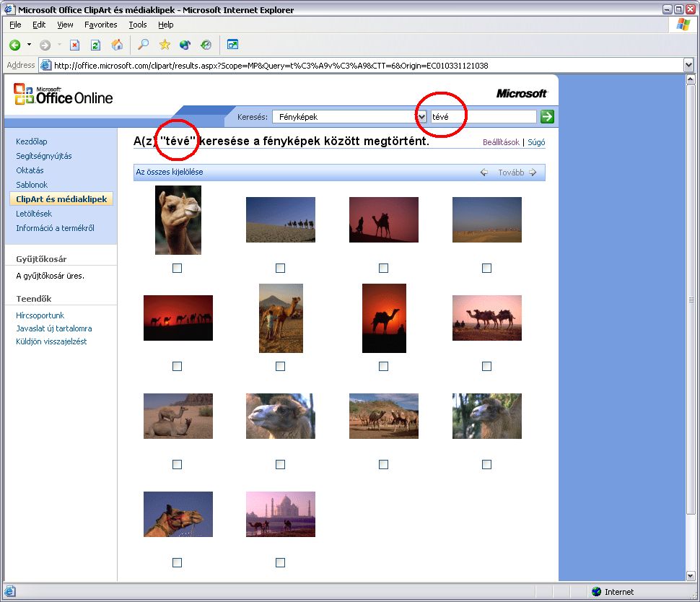The width and height of the screenshot is (700, 602).
Task: Open the History toolbar icon
Action: [206, 45]
